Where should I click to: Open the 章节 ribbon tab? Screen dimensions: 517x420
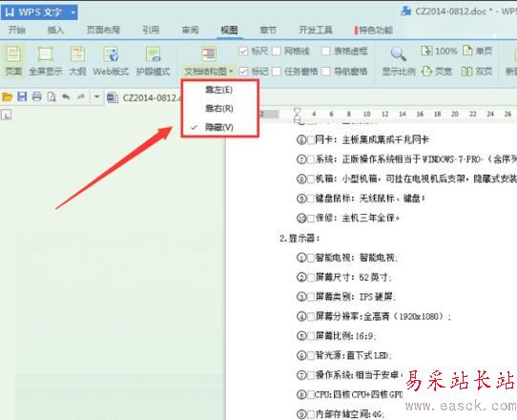click(x=268, y=30)
